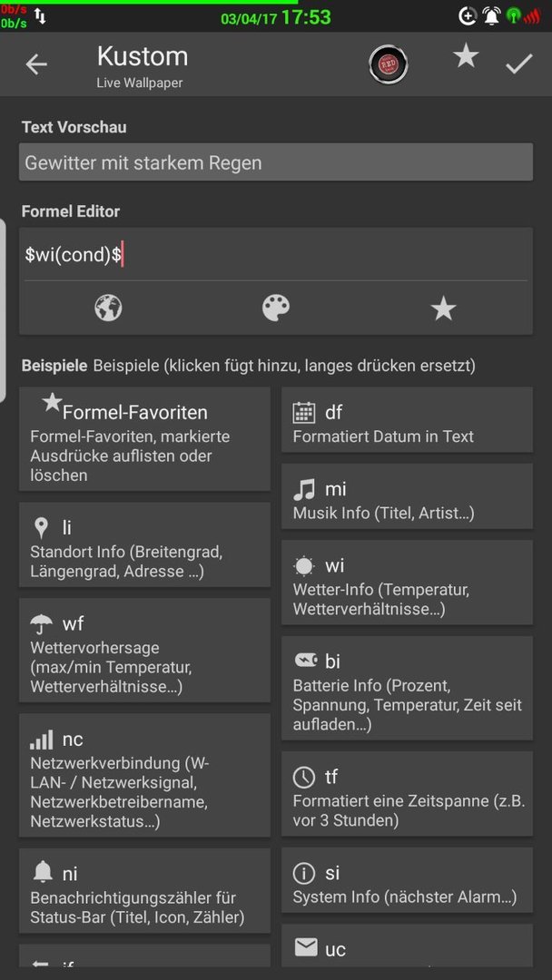Open the globe icon below formula editor
This screenshot has width=552, height=980.
pos(108,309)
